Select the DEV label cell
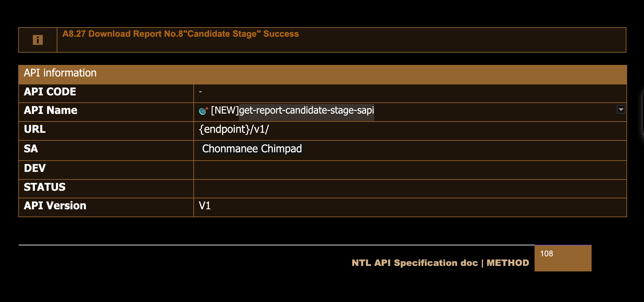Image resolution: width=644 pixels, height=302 pixels. 105,169
